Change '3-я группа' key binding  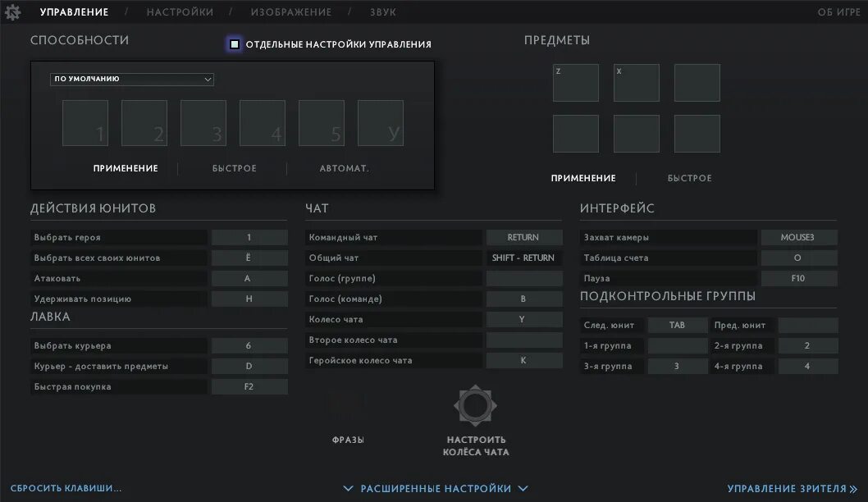(x=678, y=367)
